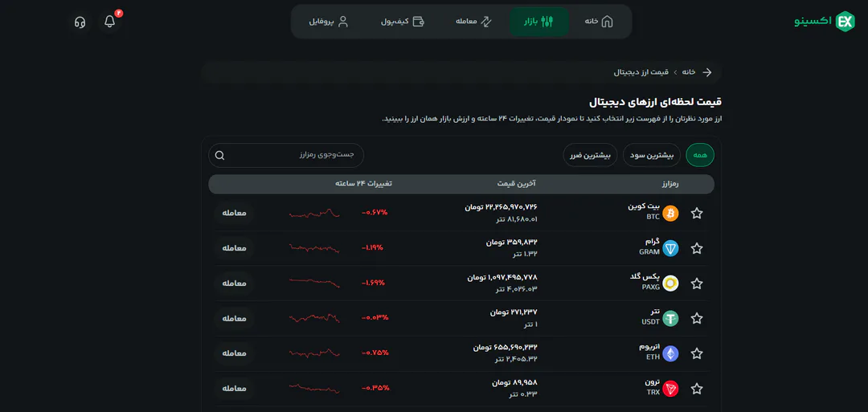Click the ترون name text
Image resolution: width=868 pixels, height=412 pixels.
point(653,382)
